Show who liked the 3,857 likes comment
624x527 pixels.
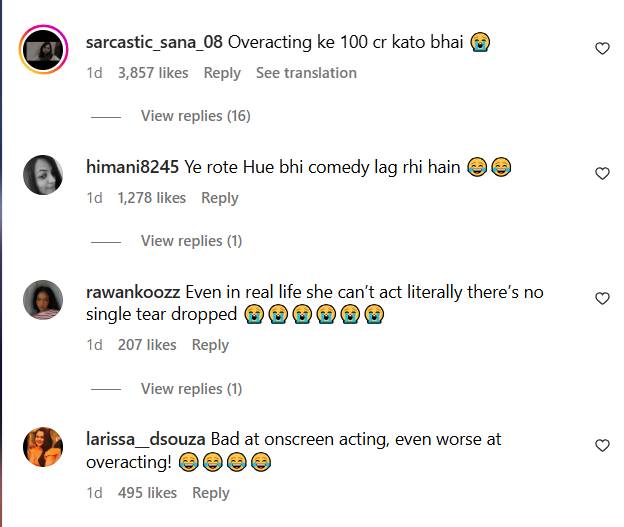tap(152, 73)
